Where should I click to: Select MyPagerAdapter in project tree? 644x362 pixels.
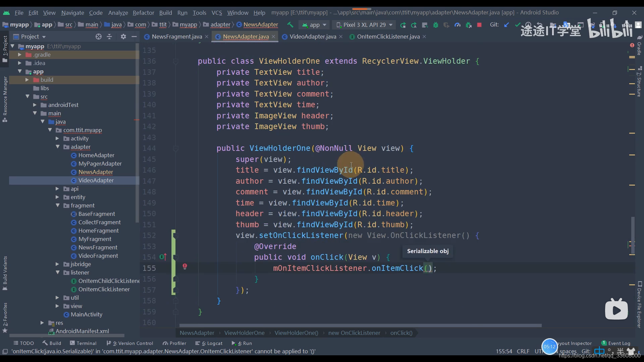tap(100, 164)
